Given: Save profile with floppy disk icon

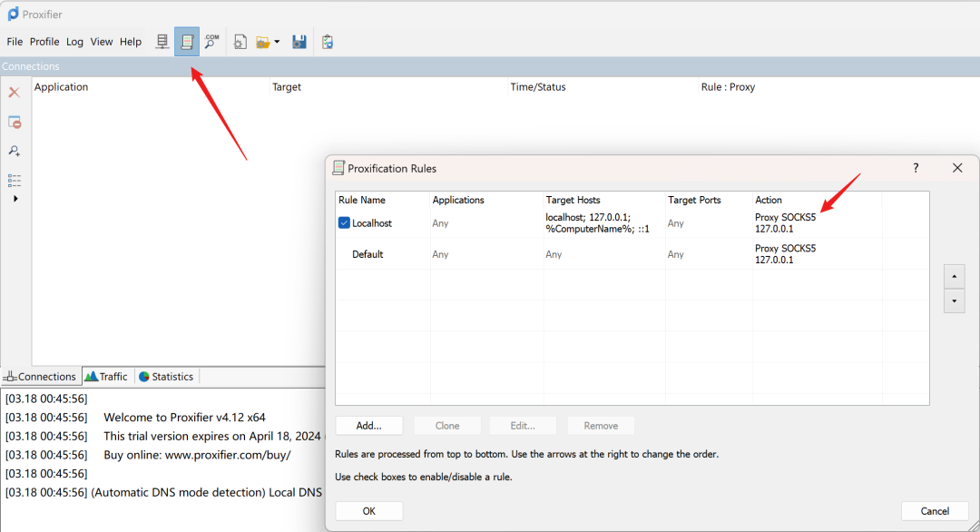Looking at the screenshot, I should pyautogui.click(x=299, y=42).
